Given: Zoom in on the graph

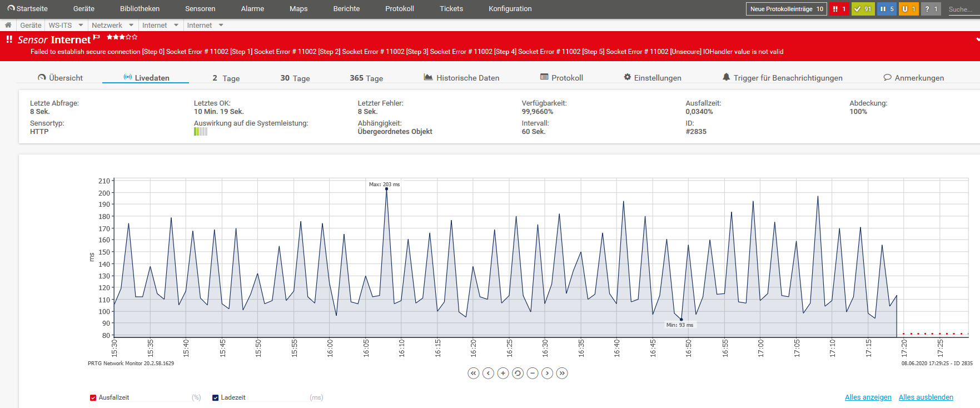Looking at the screenshot, I should (503, 373).
